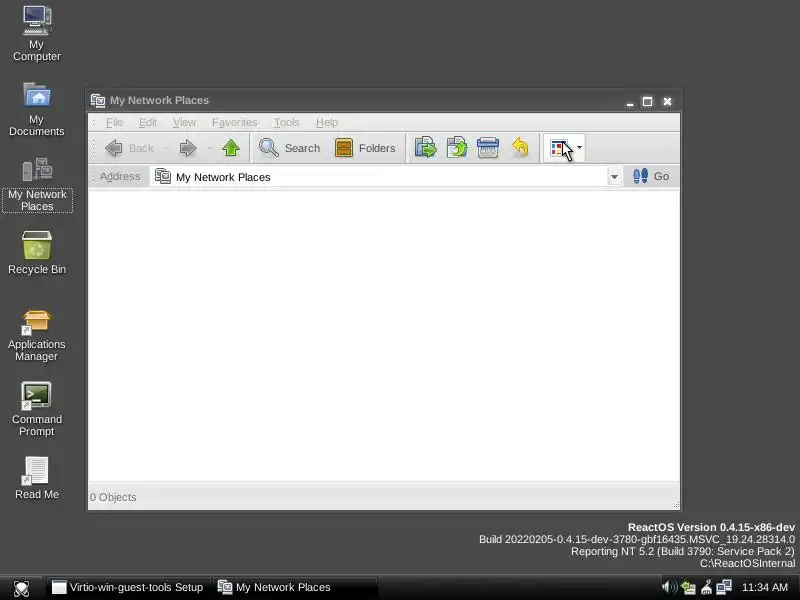Expand the Views dropdown arrow
Viewport: 800px width, 600px height.
click(579, 148)
